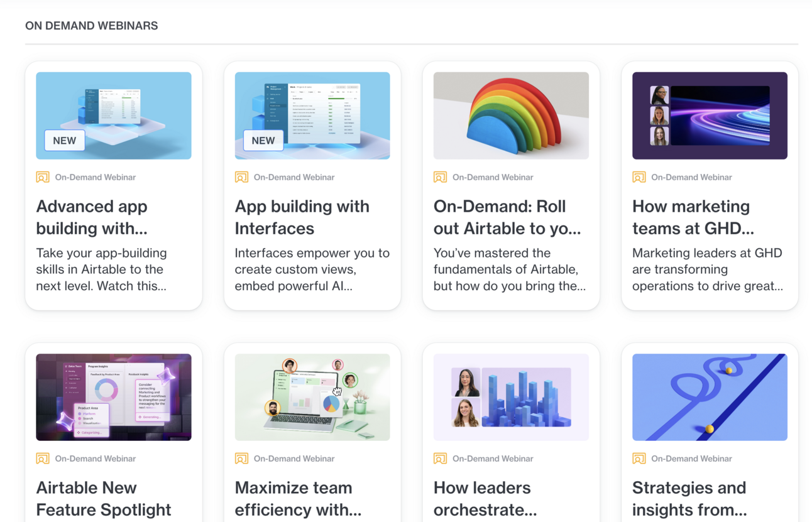Select the Strategies and insights webinar thumbnail
The height and width of the screenshot is (522, 812).
pos(710,397)
